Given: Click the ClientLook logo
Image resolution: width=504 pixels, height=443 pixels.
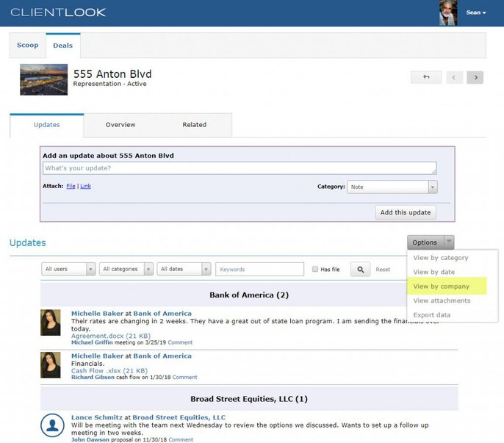Looking at the screenshot, I should (58, 12).
